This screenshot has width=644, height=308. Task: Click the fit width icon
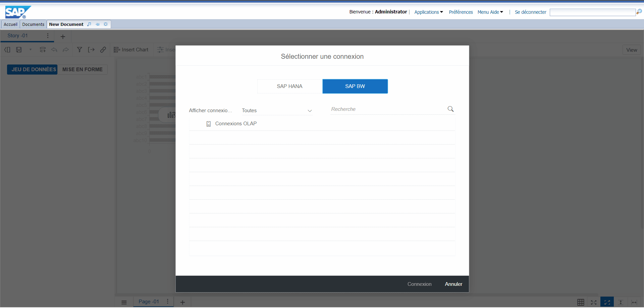click(x=634, y=302)
